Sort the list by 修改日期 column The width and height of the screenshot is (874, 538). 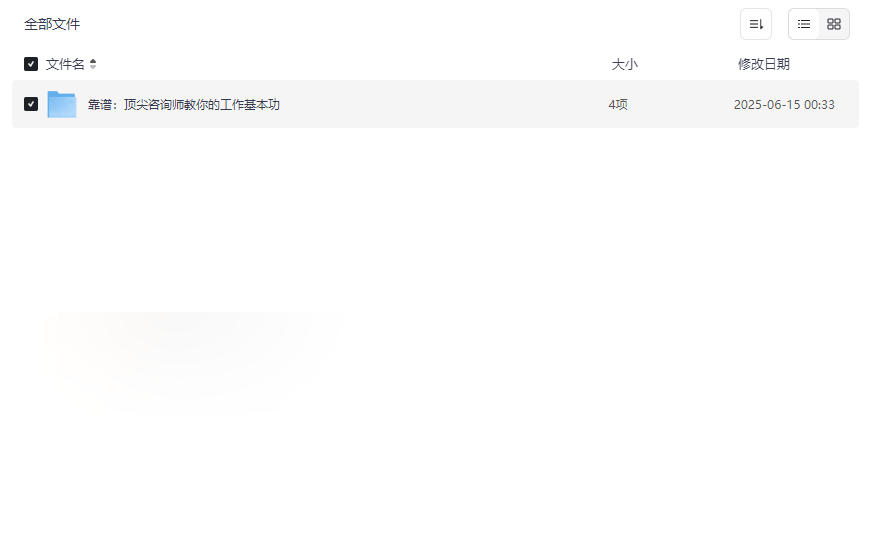764,64
